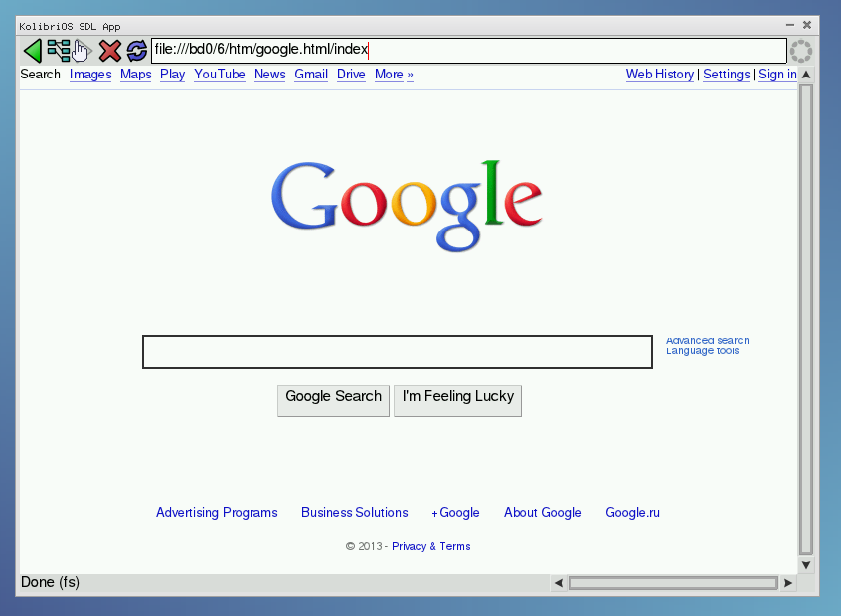Open the Images tab link
The width and height of the screenshot is (841, 616).
pyautogui.click(x=90, y=75)
